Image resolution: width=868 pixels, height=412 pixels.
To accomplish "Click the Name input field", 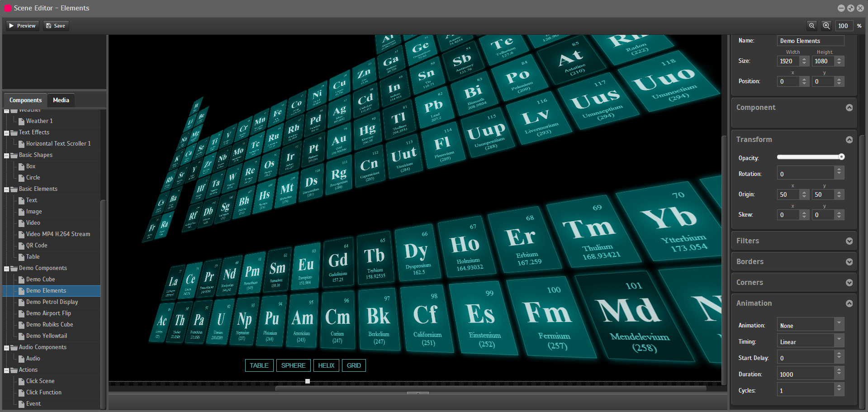I will click(x=811, y=41).
